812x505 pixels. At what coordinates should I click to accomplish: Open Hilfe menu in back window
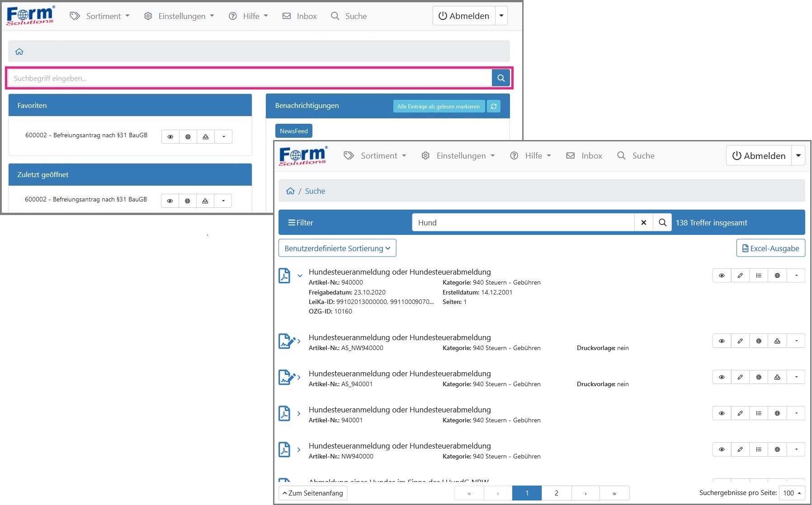[248, 16]
